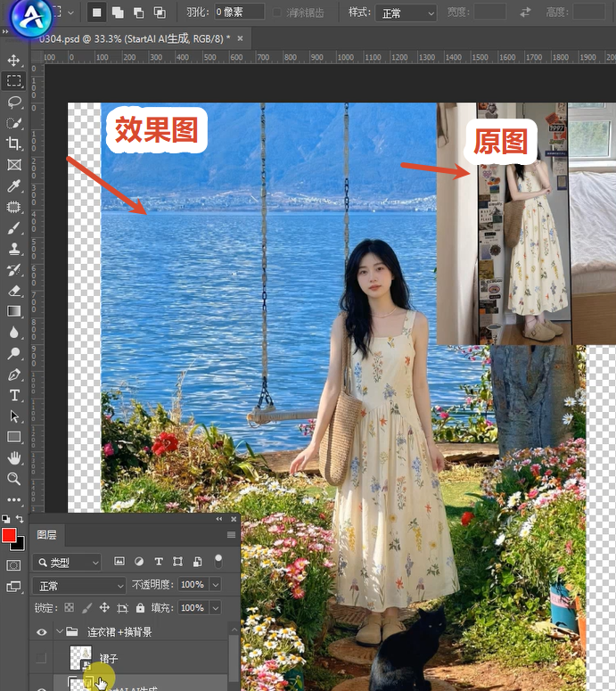This screenshot has height=691, width=616.
Task: Open the Edit Toolbar three-dots button
Action: 13,499
